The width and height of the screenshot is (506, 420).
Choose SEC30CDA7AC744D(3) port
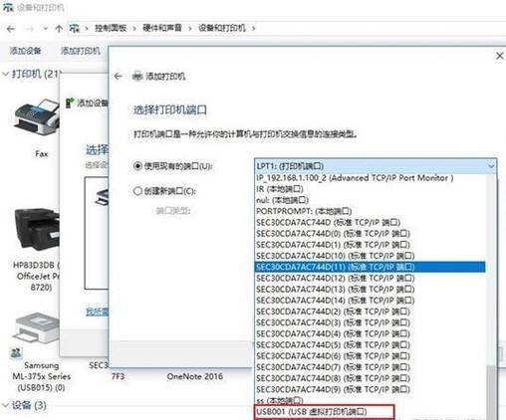click(x=371, y=322)
